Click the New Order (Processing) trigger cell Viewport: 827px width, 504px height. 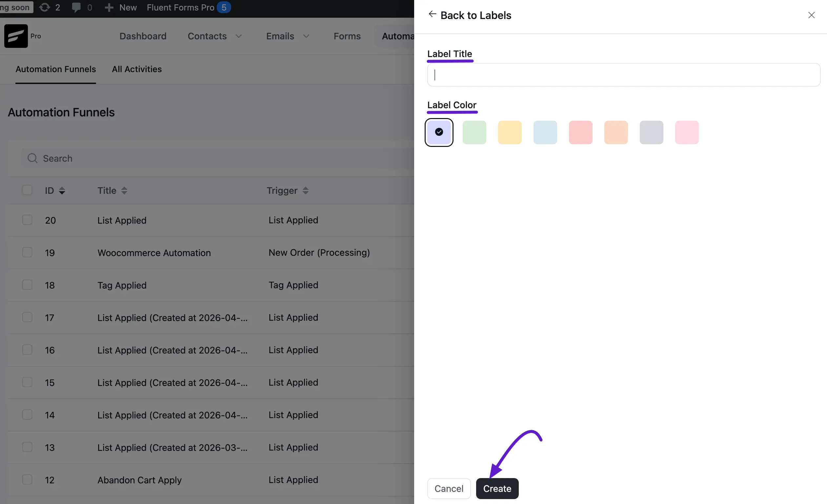click(319, 252)
